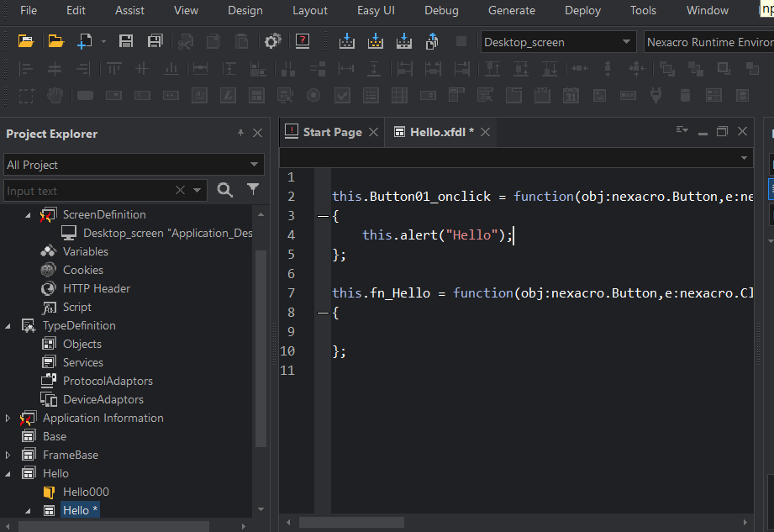Select ProtocolAdaptors in the tree
Image resolution: width=774 pixels, height=532 pixels.
(108, 381)
